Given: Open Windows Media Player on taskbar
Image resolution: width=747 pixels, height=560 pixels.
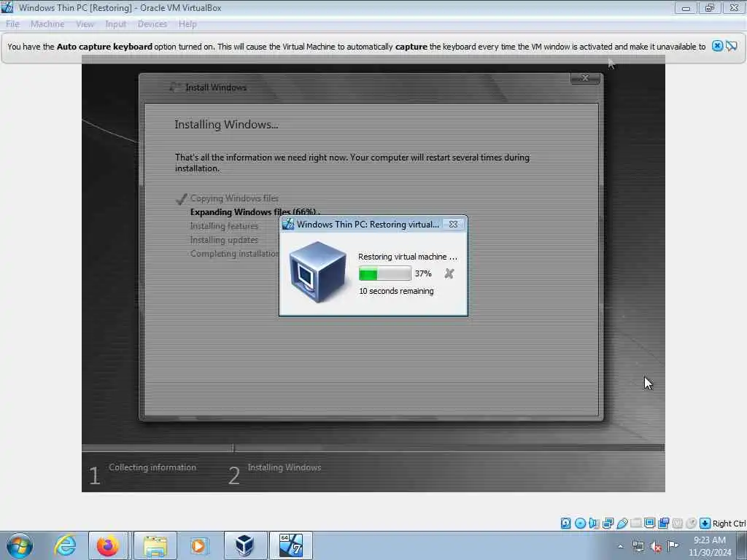Looking at the screenshot, I should pyautogui.click(x=198, y=545).
